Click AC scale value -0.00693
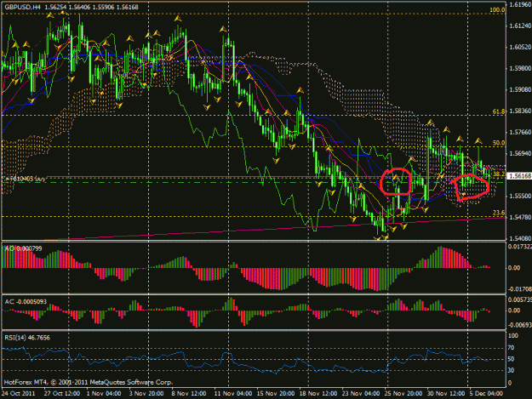Viewport: 532px width, 399px height. [x=519, y=325]
